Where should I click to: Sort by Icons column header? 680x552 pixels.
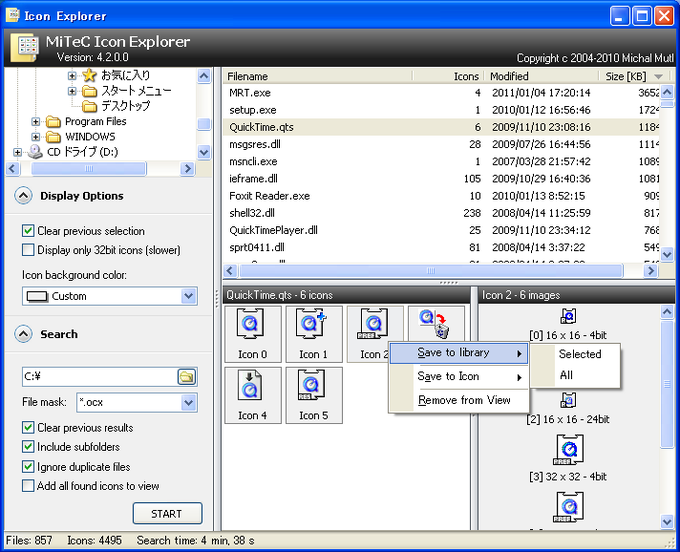coord(448,76)
